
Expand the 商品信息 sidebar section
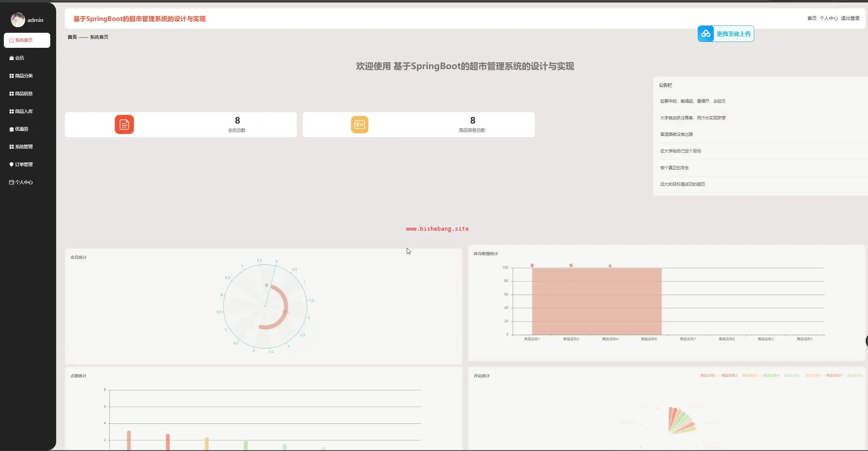tap(23, 94)
